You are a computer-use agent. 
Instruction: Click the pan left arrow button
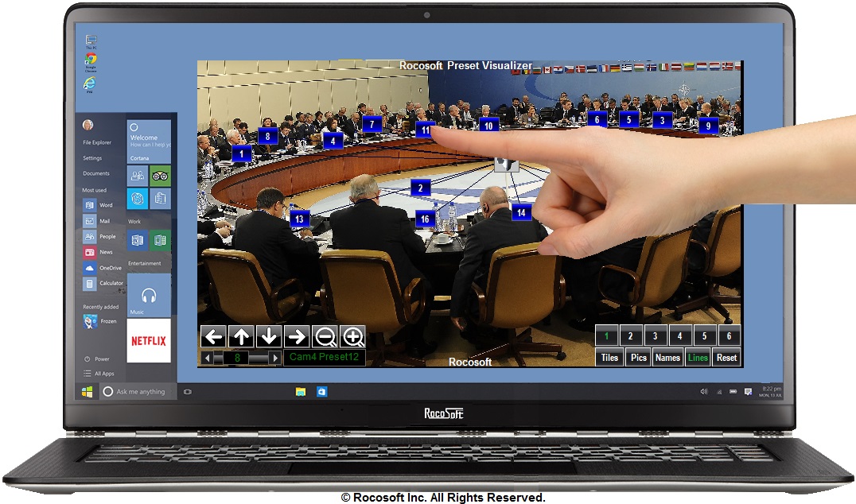pos(213,336)
